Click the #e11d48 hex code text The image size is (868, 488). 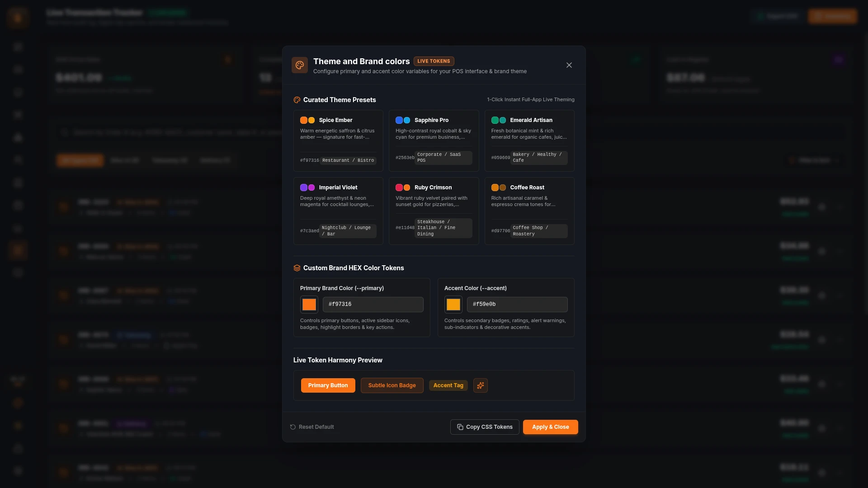click(x=405, y=228)
